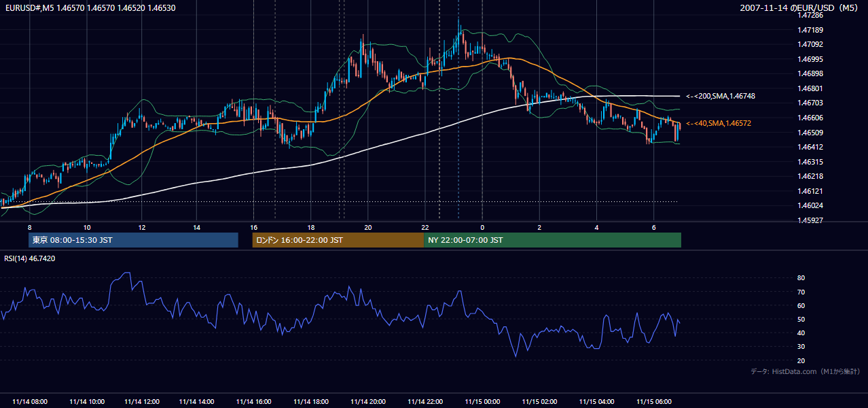Click price axis value 1.46024
The image size is (868, 408).
(810, 205)
